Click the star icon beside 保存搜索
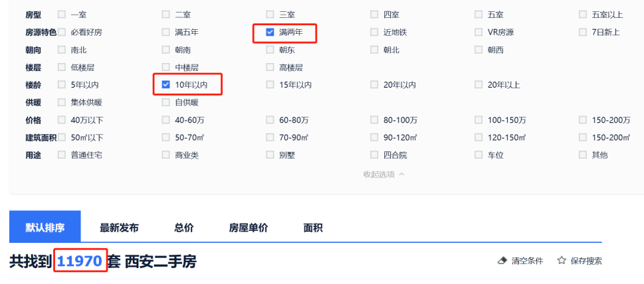644x284 pixels. click(x=561, y=260)
